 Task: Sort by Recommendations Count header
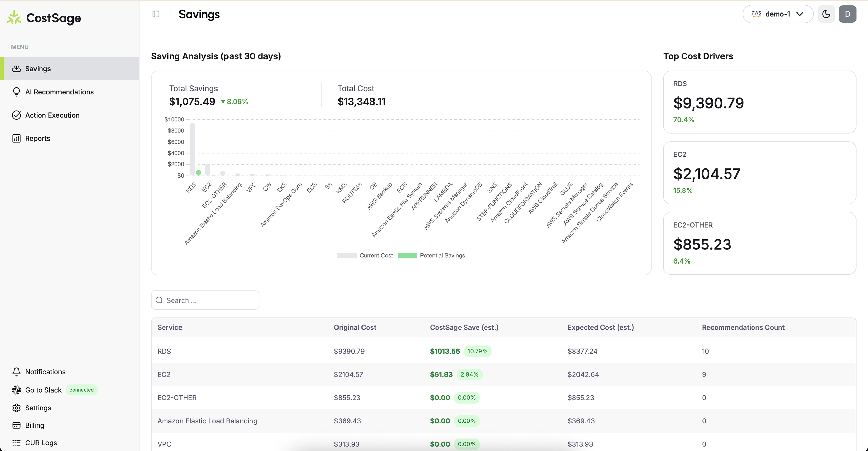743,327
